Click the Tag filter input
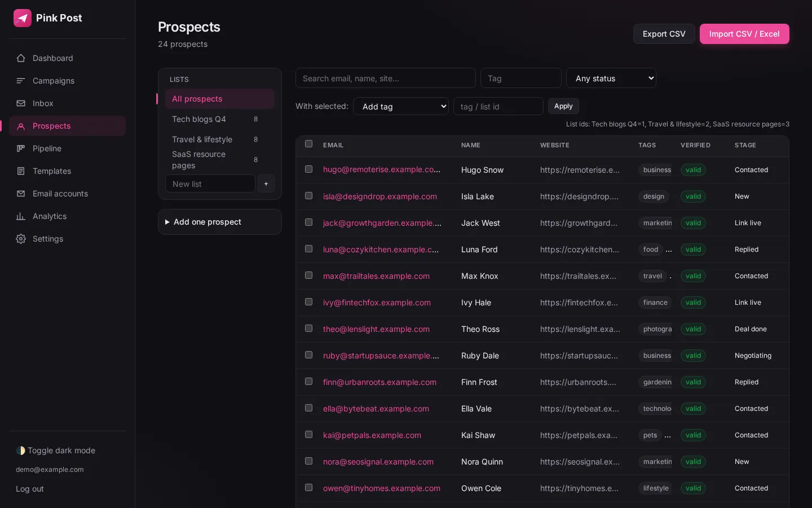 click(x=521, y=78)
